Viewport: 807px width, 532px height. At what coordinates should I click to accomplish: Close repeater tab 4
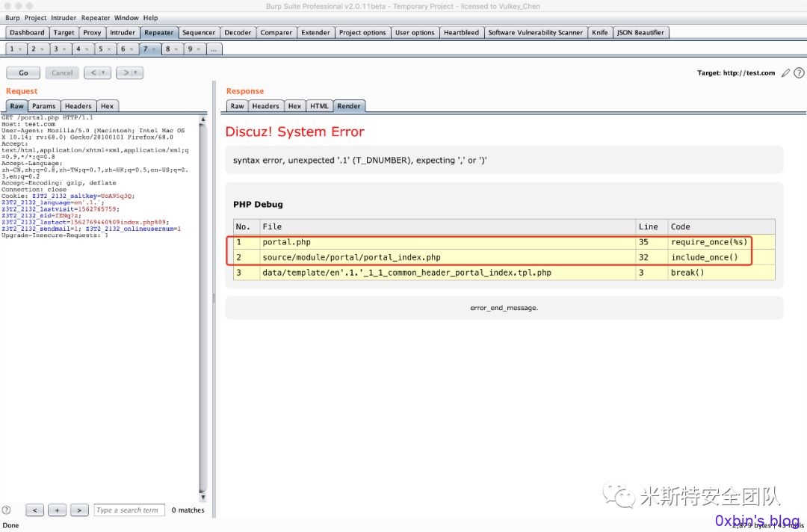pos(87,49)
